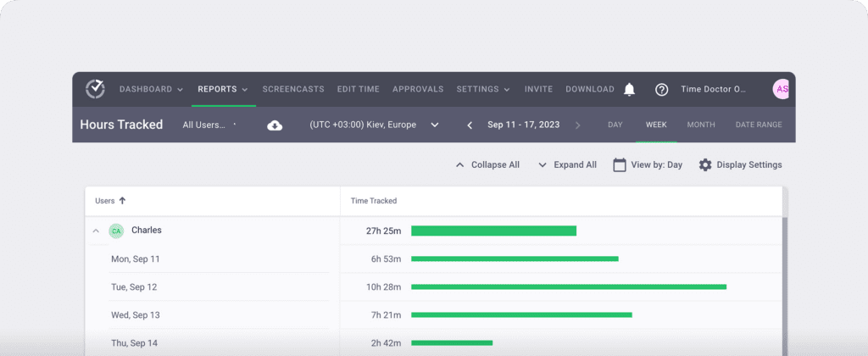Click the cloud download export icon

(x=275, y=125)
